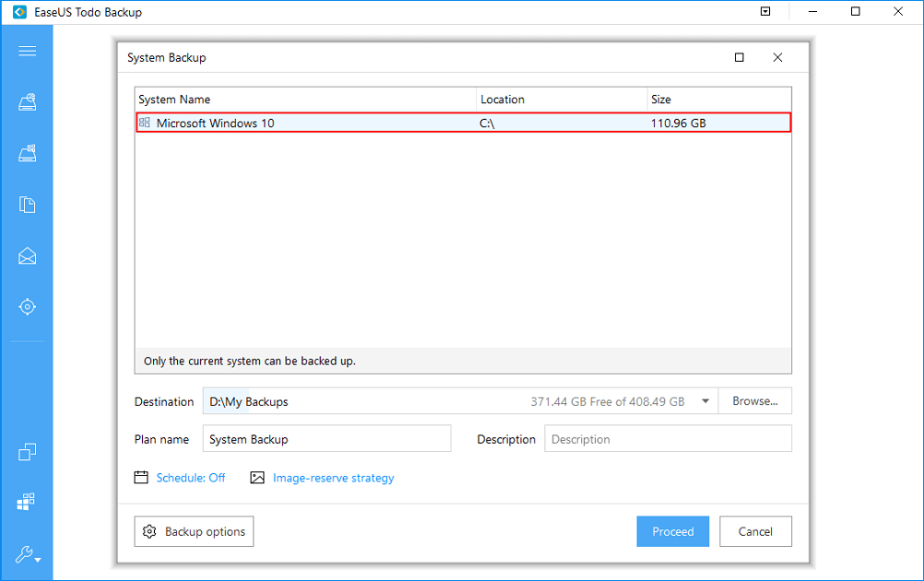Open Image-reserve strategy link
Image resolution: width=924 pixels, height=581 pixels.
333,478
